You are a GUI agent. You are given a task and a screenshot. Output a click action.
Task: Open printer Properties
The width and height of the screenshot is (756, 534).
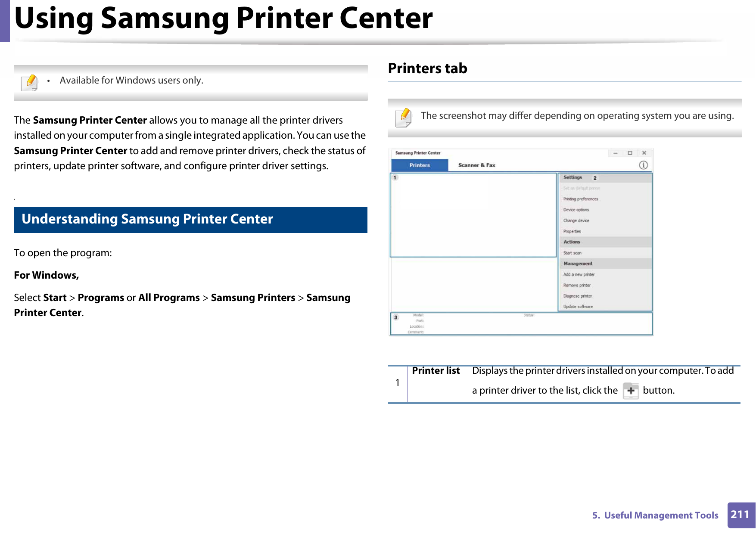click(572, 231)
